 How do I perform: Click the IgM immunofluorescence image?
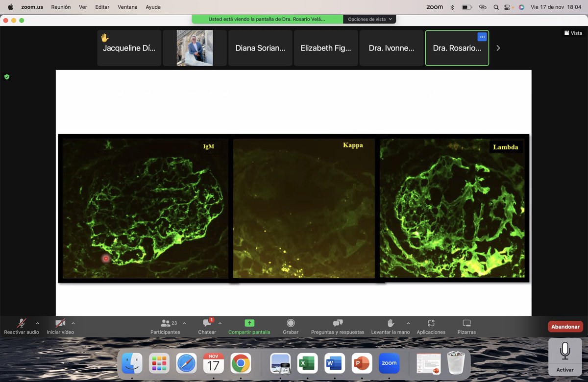[x=146, y=208]
